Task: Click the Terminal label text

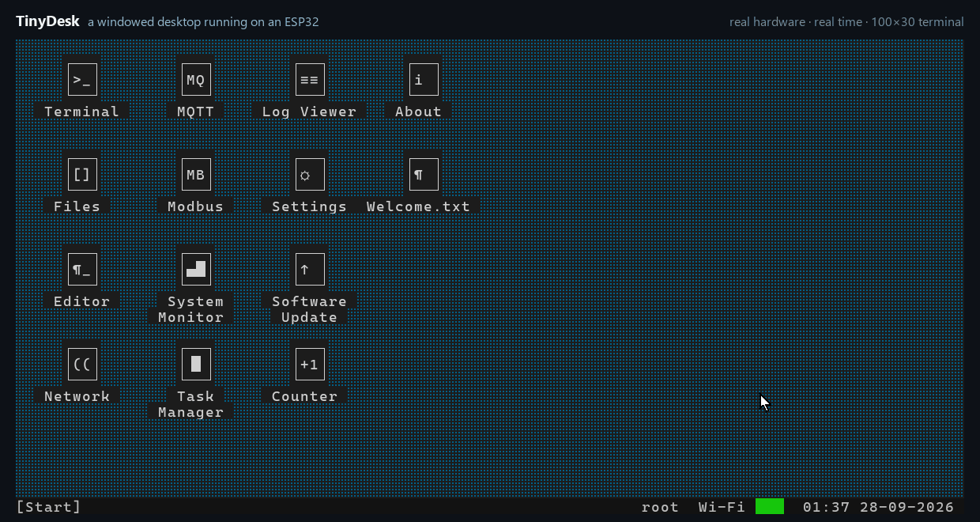Action: [x=81, y=112]
